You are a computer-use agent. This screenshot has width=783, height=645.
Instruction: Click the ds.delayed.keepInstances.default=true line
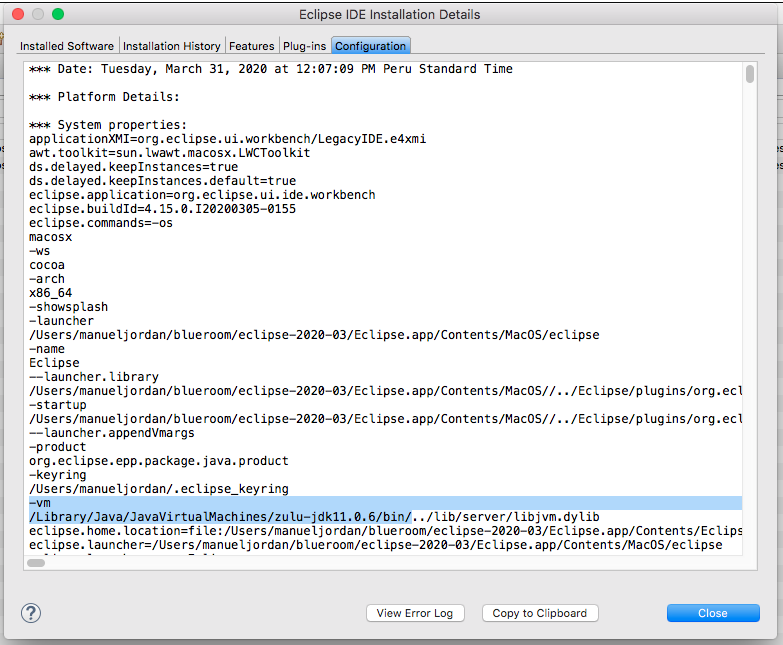[162, 181]
